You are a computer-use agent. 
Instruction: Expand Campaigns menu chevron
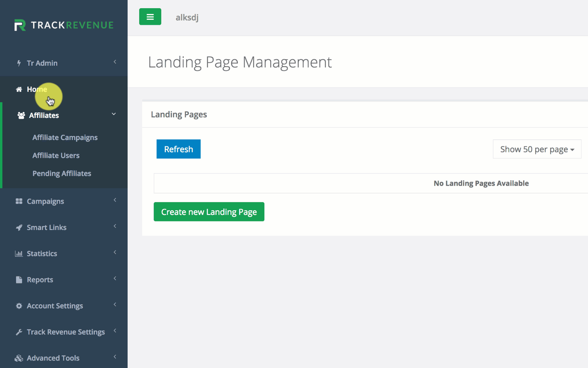coord(115,200)
